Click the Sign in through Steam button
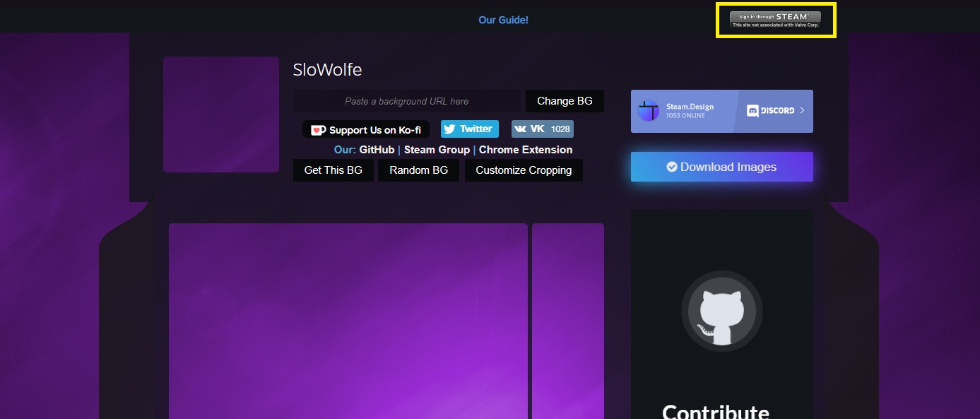This screenshot has width=980, height=419. (775, 19)
